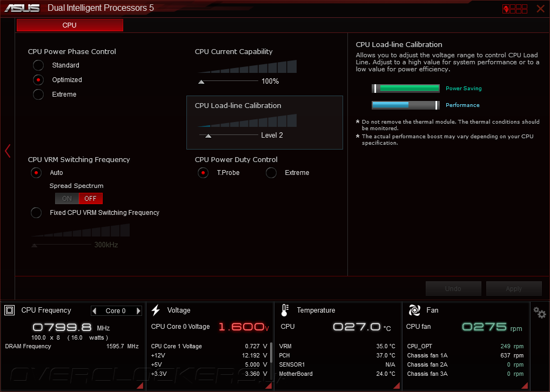Click the Fan icon
Viewport: 550px width, 392px height.
tap(414, 310)
